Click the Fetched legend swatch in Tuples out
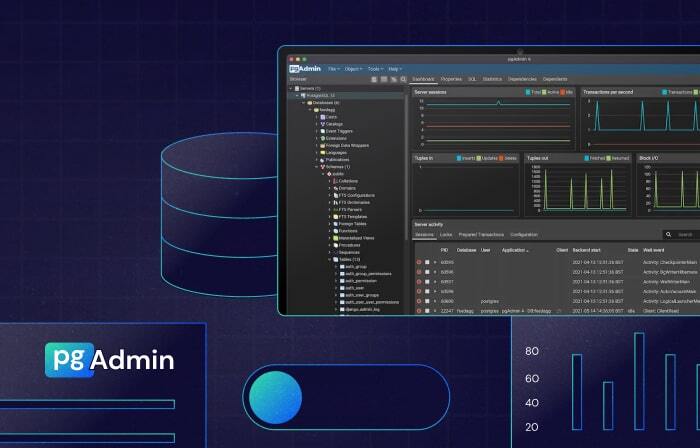This screenshot has width=700, height=448. pos(587,158)
